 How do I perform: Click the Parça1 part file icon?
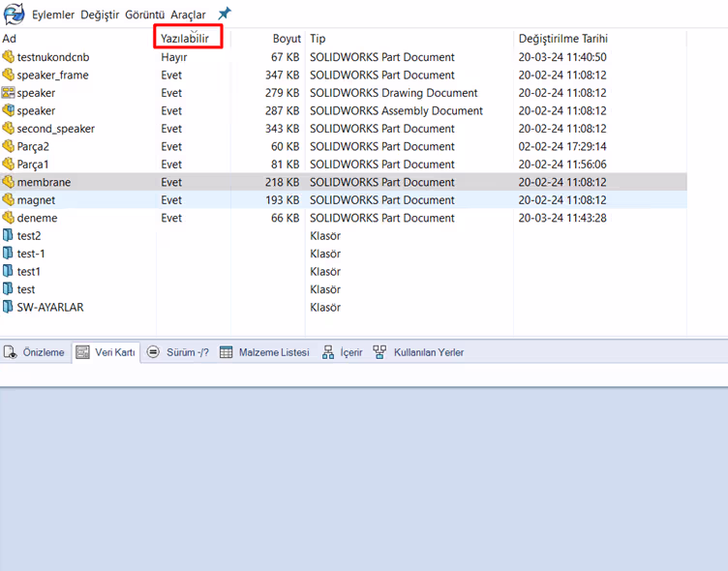coord(8,164)
